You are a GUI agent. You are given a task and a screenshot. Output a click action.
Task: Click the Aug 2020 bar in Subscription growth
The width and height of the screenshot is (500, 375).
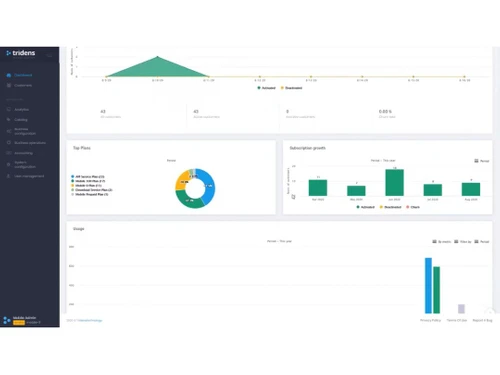[471, 189]
